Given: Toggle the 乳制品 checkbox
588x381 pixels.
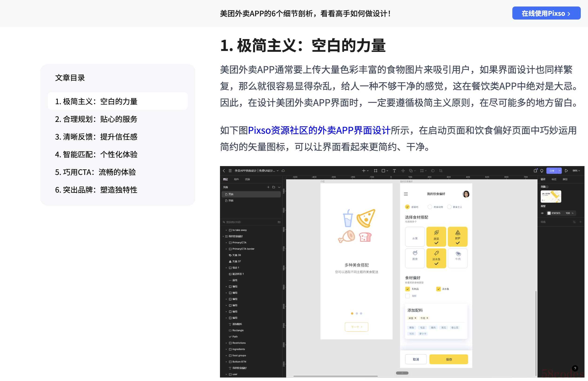Looking at the screenshot, I should pos(407,289).
